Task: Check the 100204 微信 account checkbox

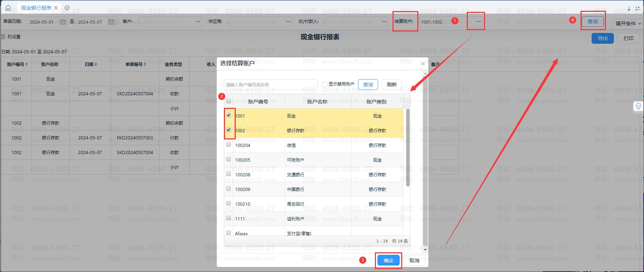Action: click(229, 144)
